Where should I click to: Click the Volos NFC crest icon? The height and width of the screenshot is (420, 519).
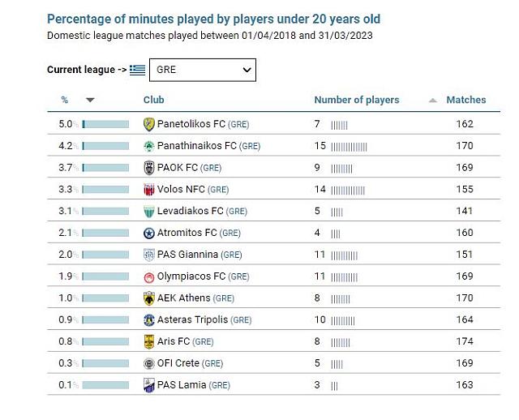(x=149, y=190)
